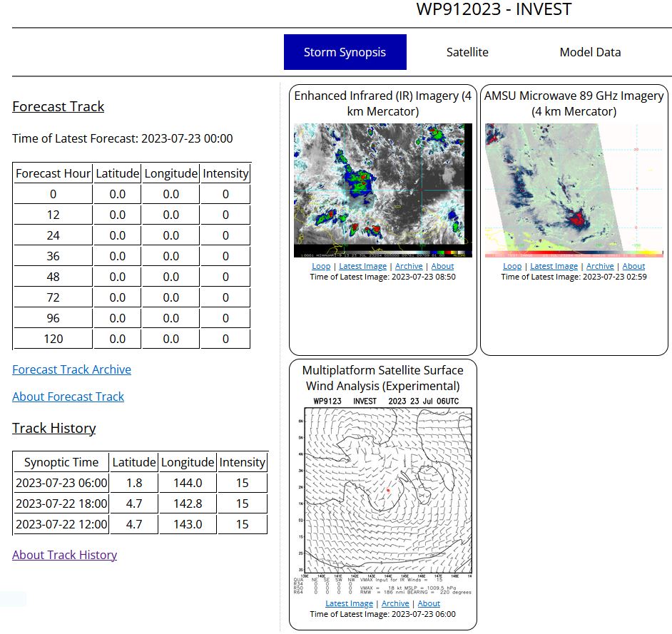Open Latest Image under Enhanced Infrared imagery
672x634 pixels.
362,266
